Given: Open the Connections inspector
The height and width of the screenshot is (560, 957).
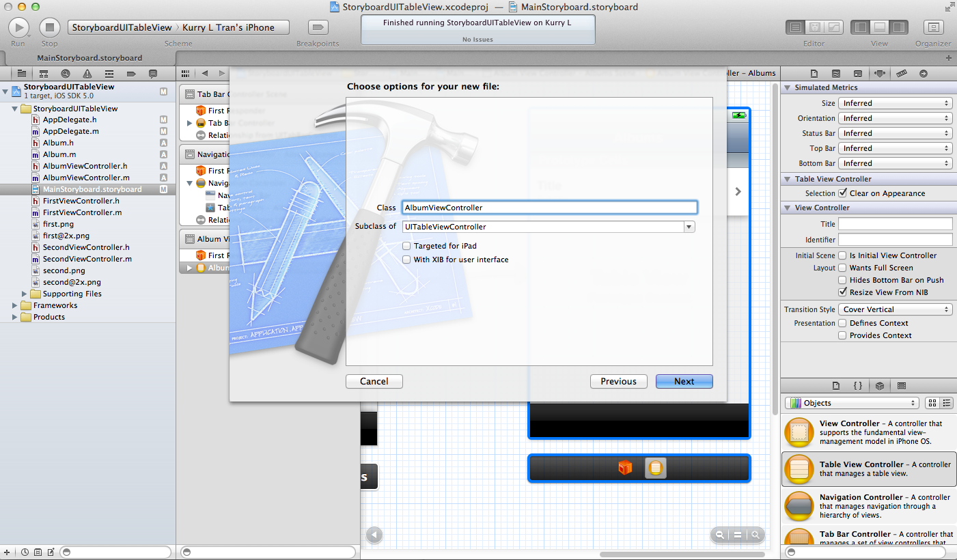Looking at the screenshot, I should coord(924,73).
